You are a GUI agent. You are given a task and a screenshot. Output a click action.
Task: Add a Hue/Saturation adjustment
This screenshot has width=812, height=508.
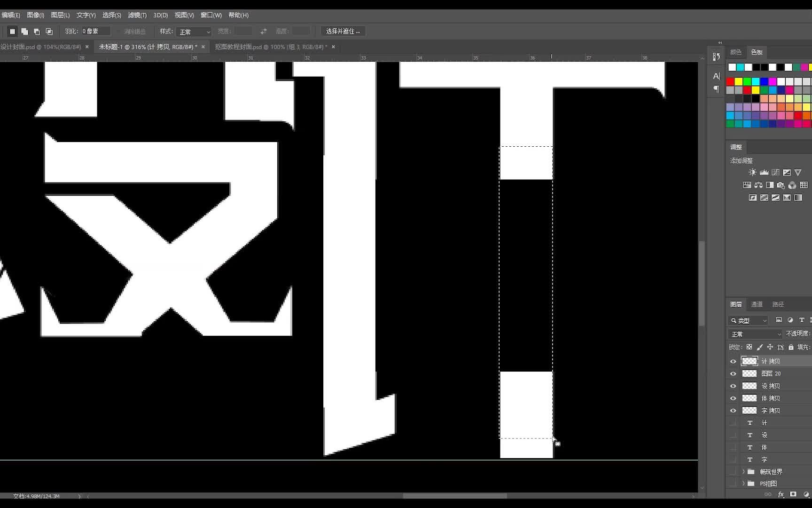click(747, 185)
